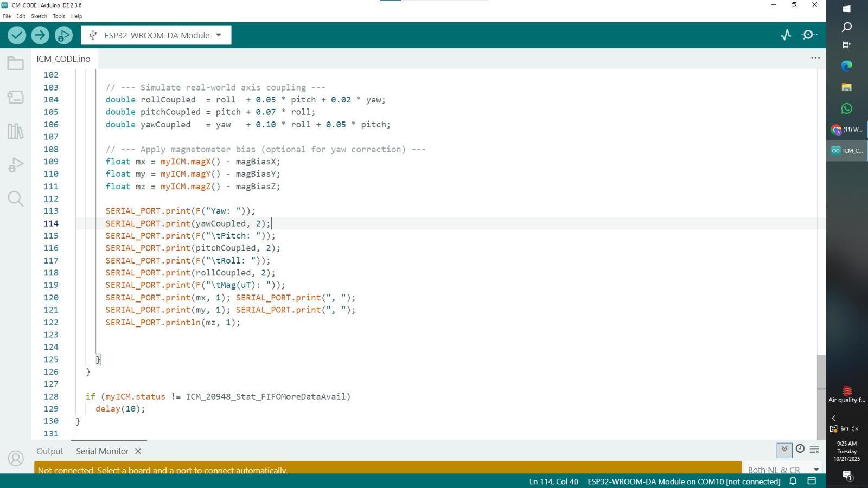The width and height of the screenshot is (868, 488).
Task: Open the Both NL & CR line-ending dropdown
Action: 782,470
